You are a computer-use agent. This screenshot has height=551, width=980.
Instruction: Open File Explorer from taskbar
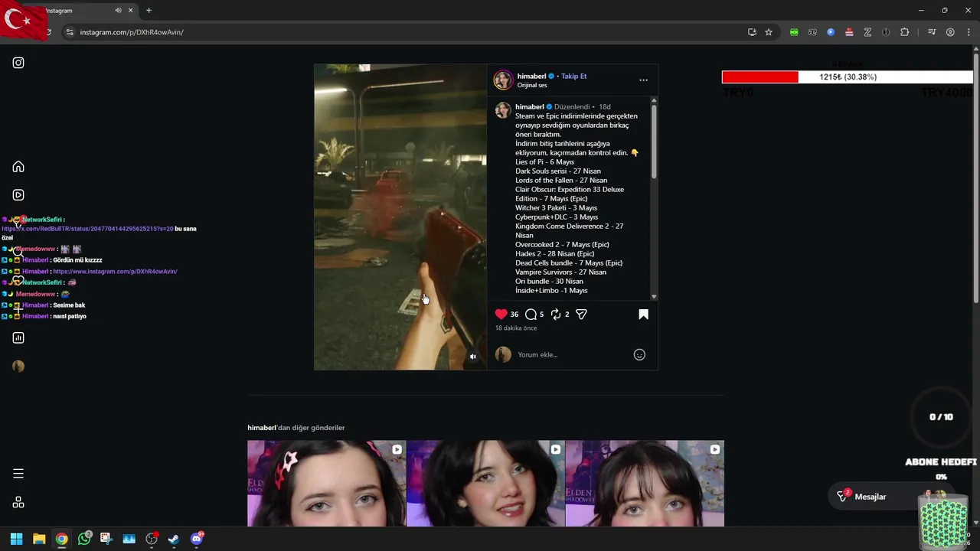[x=39, y=539]
